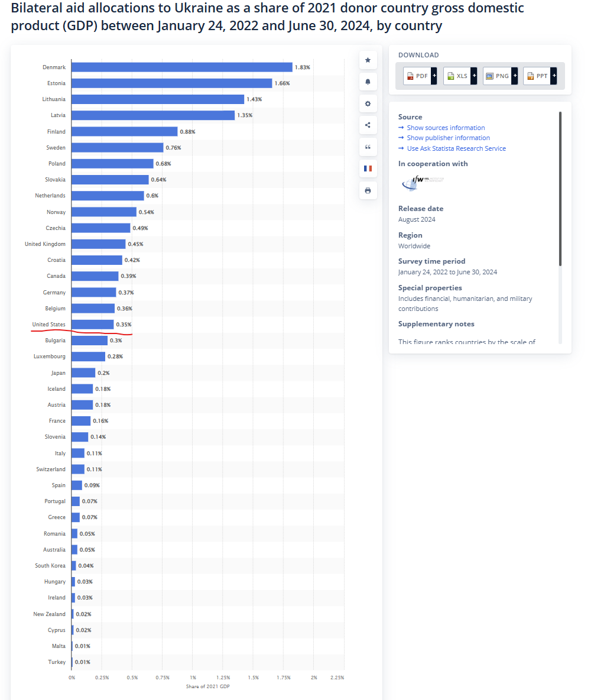This screenshot has height=700, width=594.
Task: Click the Croatia 0.42% bar
Action: [x=97, y=260]
